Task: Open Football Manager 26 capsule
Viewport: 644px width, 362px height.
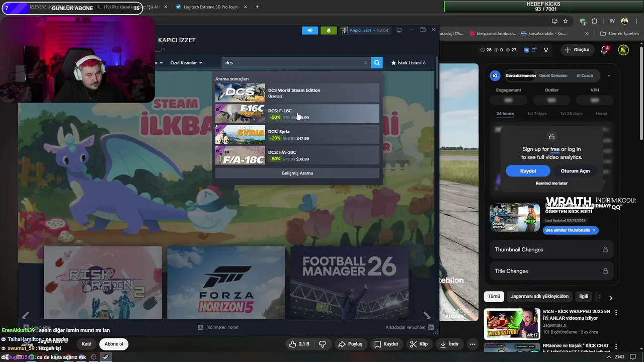Action: click(x=349, y=282)
